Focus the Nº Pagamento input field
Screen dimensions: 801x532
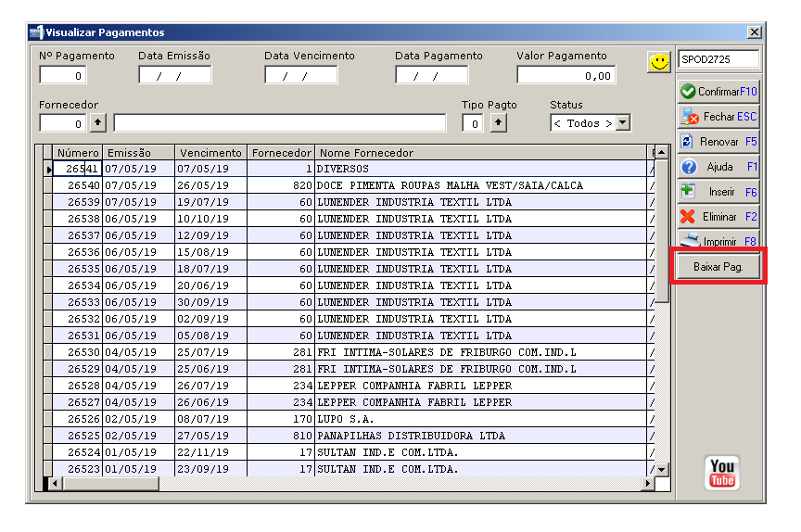63,76
